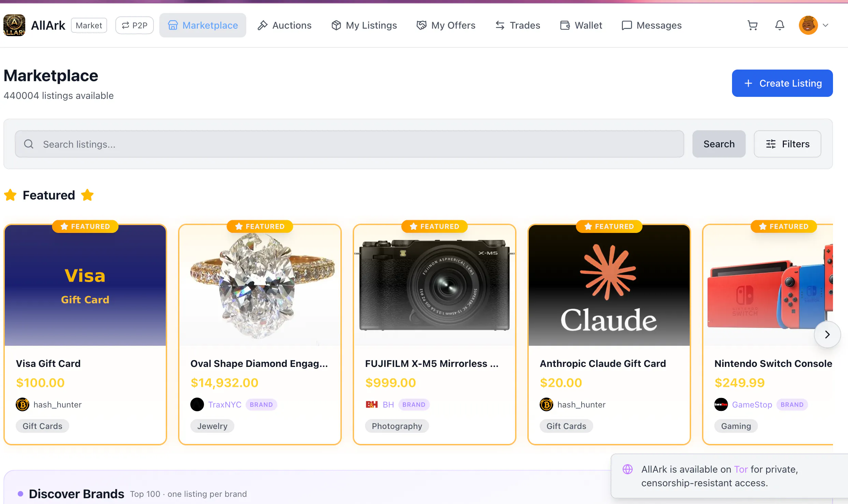
Task: Open the Messages tab
Action: [652, 25]
